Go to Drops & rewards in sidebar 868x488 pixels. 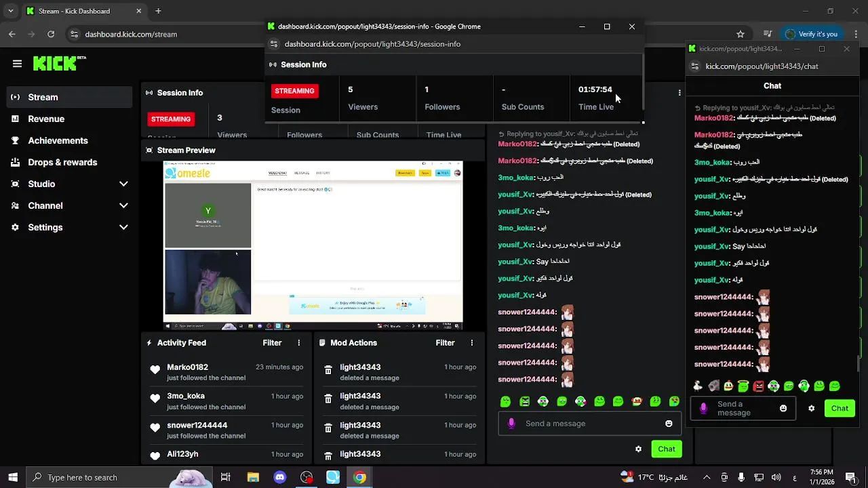(x=71, y=162)
